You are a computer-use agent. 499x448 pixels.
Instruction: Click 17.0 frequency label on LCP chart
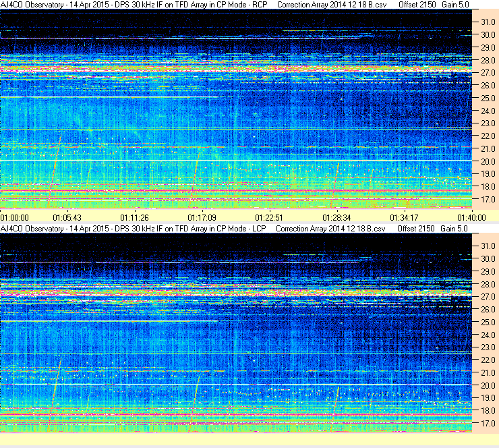point(488,423)
